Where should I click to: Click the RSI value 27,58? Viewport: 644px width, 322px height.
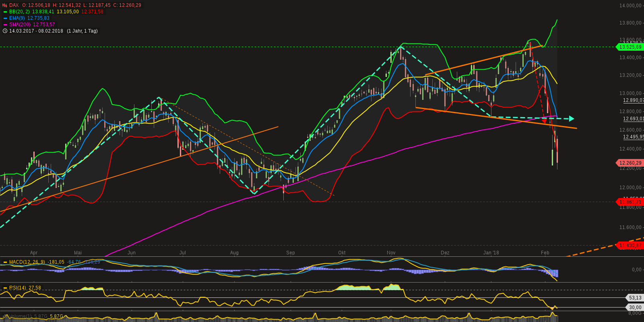point(35,288)
